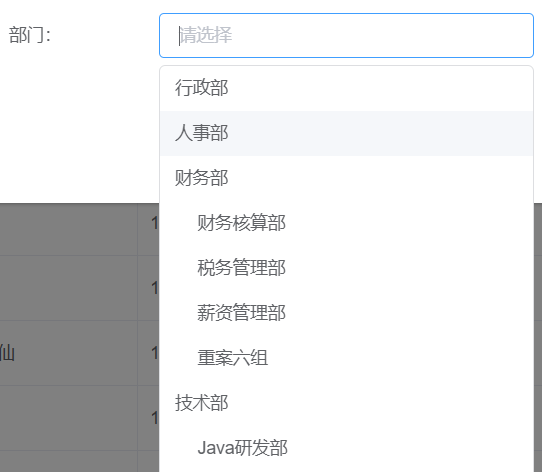542x472 pixels.
Task: Select 行政部 from the dropdown list
Action: 346,88
